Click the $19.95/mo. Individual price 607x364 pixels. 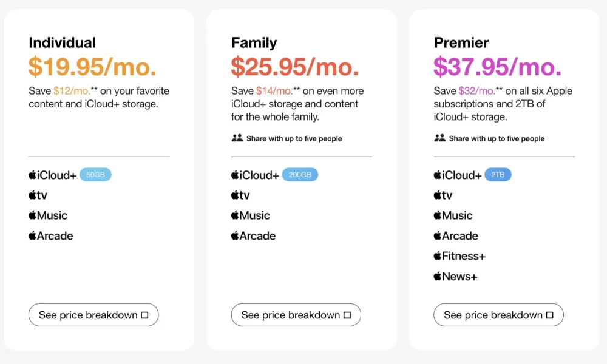92,67
